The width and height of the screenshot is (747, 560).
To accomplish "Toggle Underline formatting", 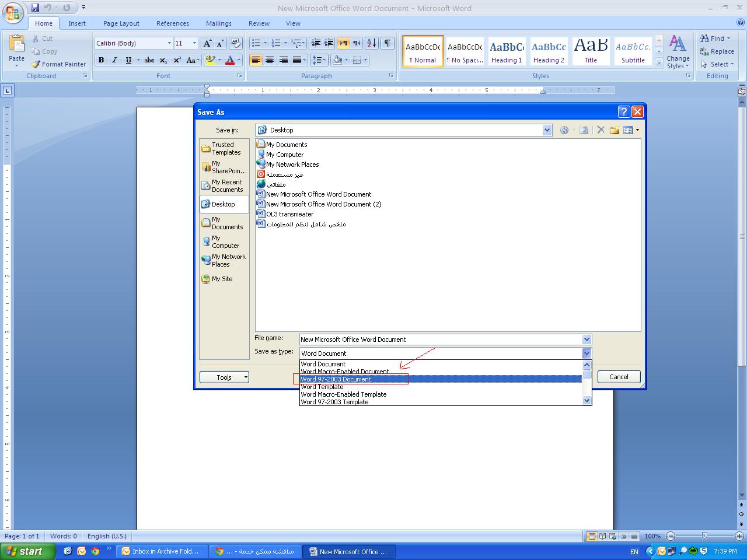I will click(x=128, y=60).
